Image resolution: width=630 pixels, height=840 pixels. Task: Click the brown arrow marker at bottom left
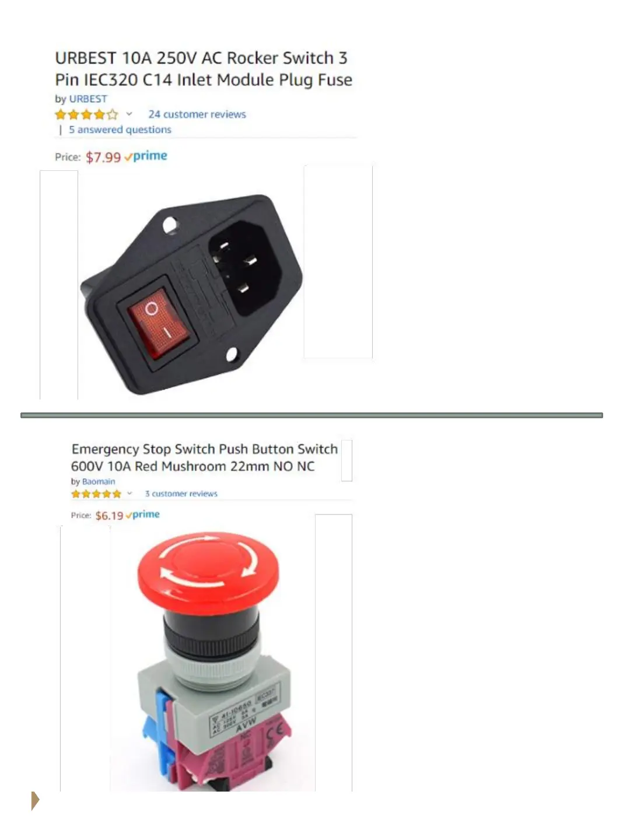click(x=35, y=800)
